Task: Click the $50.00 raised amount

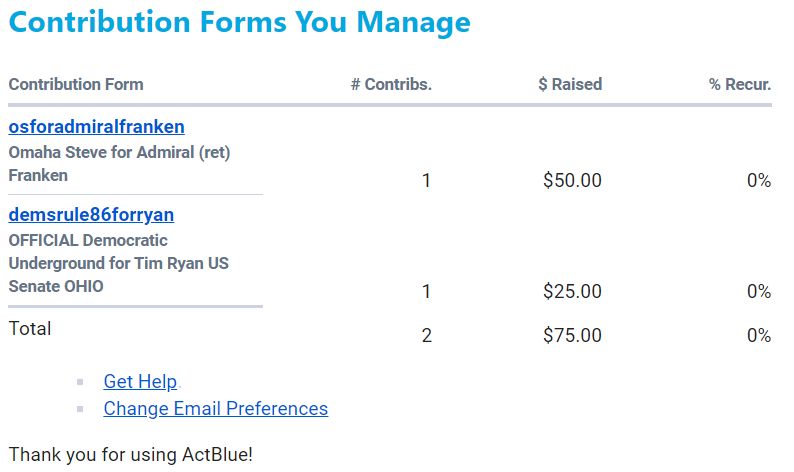Action: 572,181
